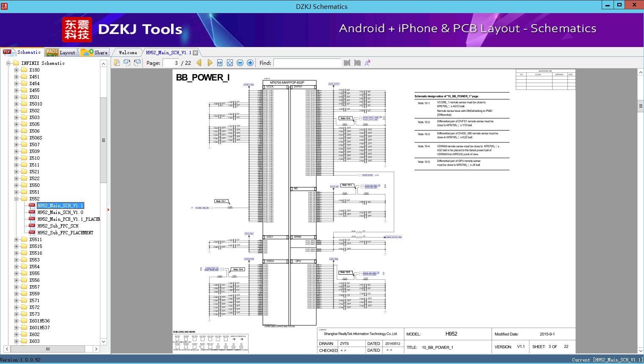The height and width of the screenshot is (364, 644).
Task: Click the X552 folder icon
Action: 24,199
